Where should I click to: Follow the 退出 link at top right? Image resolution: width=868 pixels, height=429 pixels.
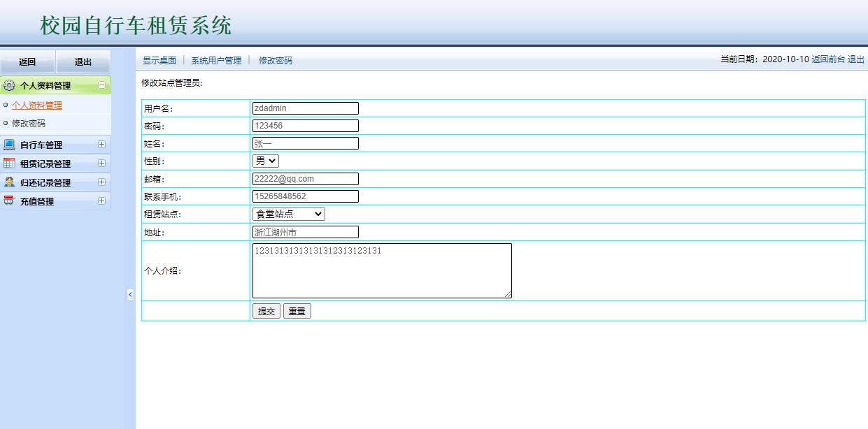pyautogui.click(x=856, y=59)
